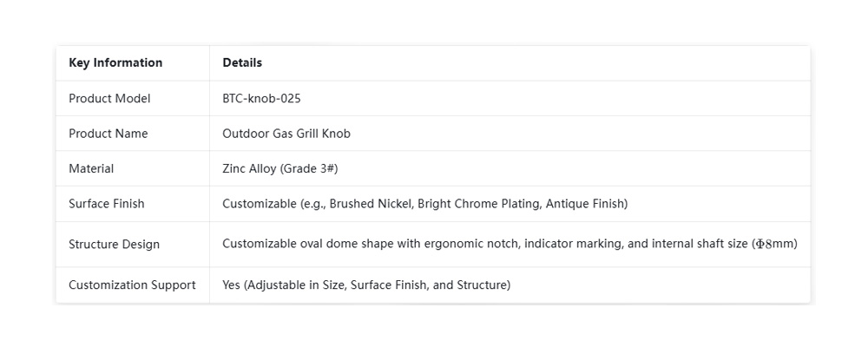
Task: Click the words "Brushed Nickel"
Action: (370, 204)
